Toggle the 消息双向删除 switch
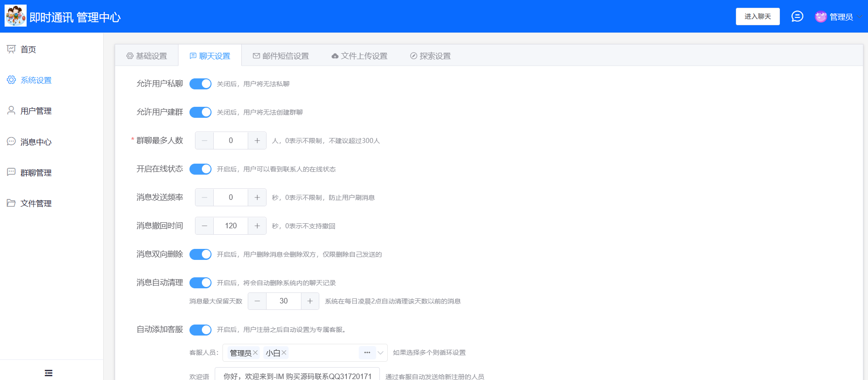 coord(200,254)
